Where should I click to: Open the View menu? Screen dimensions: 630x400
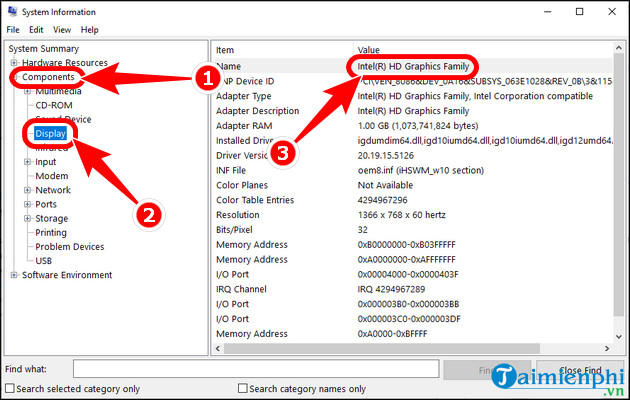tap(63, 30)
